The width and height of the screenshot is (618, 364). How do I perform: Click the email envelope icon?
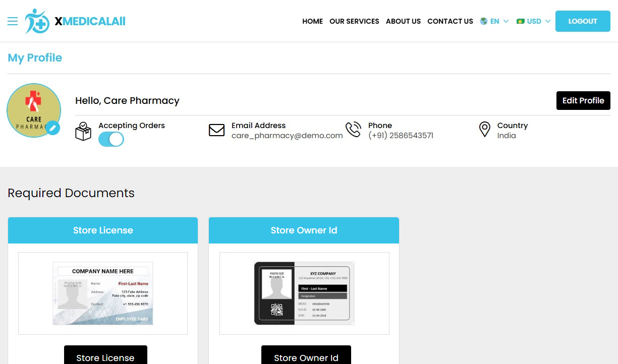click(x=216, y=130)
